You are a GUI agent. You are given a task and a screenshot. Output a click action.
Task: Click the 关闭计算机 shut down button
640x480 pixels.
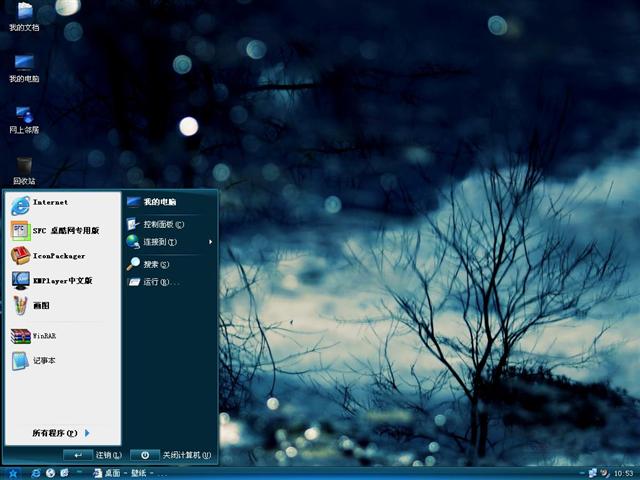(x=171, y=455)
